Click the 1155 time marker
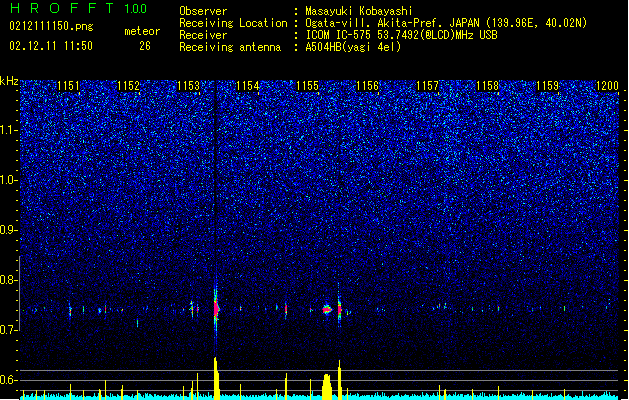This screenshot has height=400, width=629. [x=308, y=86]
